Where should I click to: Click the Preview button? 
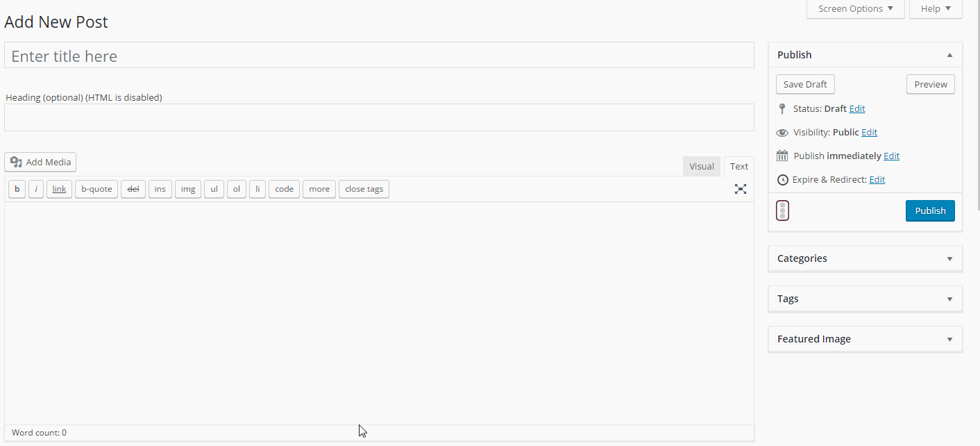point(931,84)
